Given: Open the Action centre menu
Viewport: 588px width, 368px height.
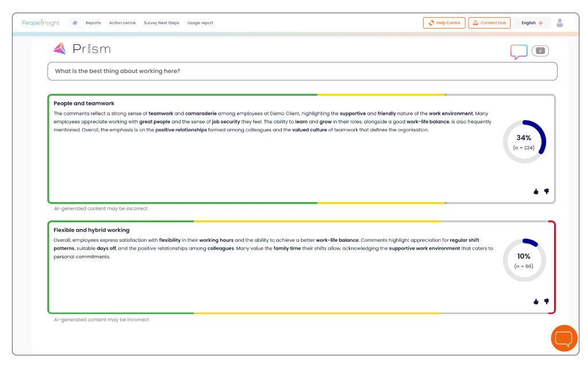Looking at the screenshot, I should tap(122, 23).
